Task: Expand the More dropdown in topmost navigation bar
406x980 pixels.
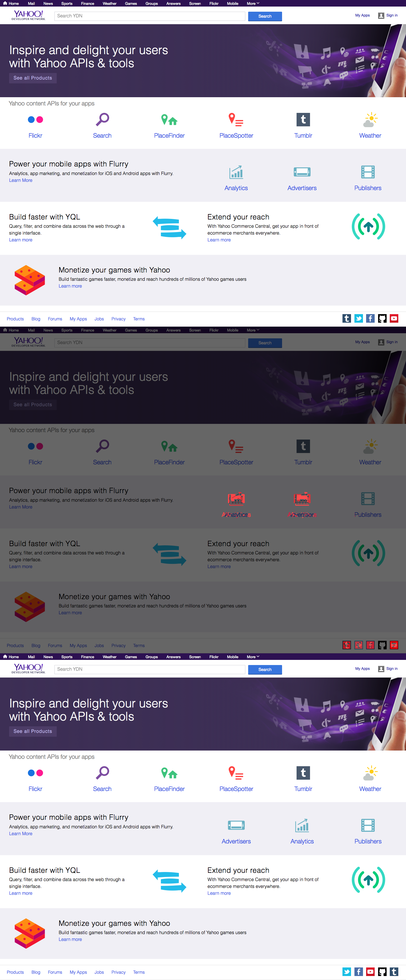Action: (253, 3)
